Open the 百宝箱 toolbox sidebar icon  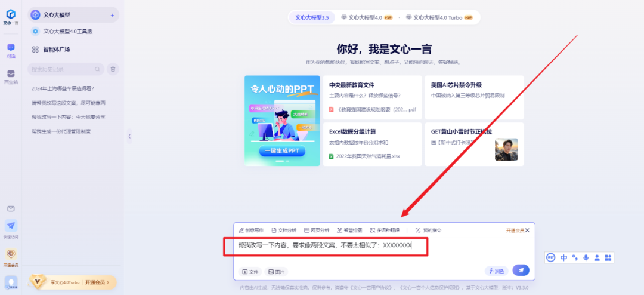coord(11,76)
